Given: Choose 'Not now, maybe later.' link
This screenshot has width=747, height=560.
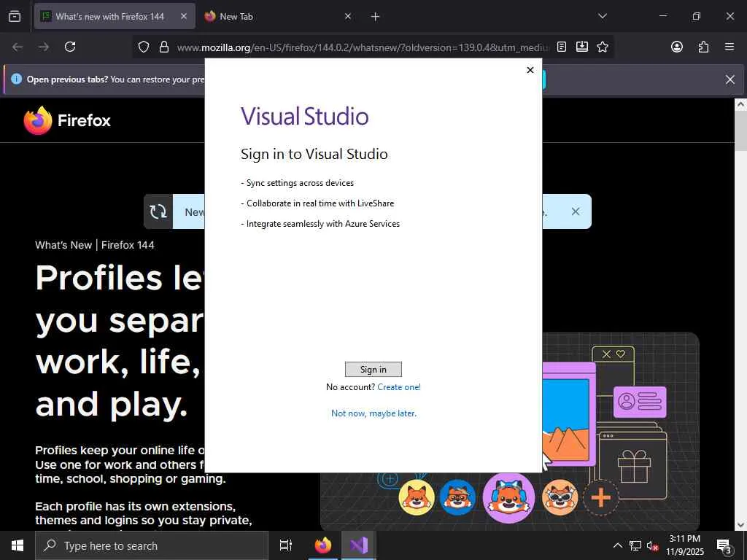Looking at the screenshot, I should [373, 413].
